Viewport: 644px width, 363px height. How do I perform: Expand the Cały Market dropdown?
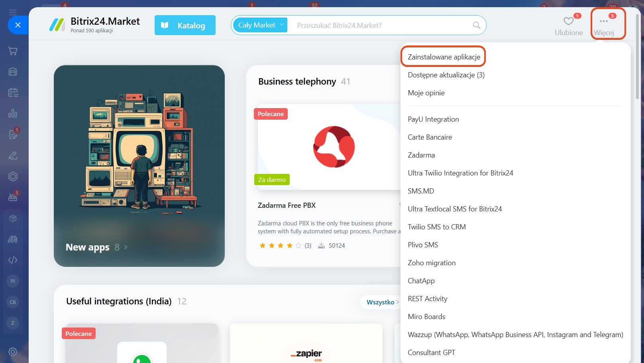(260, 25)
